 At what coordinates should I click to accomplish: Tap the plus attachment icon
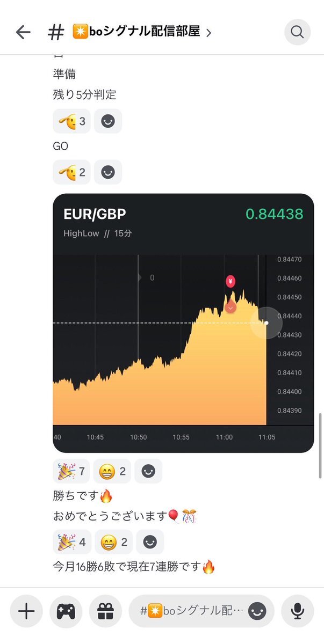26,611
